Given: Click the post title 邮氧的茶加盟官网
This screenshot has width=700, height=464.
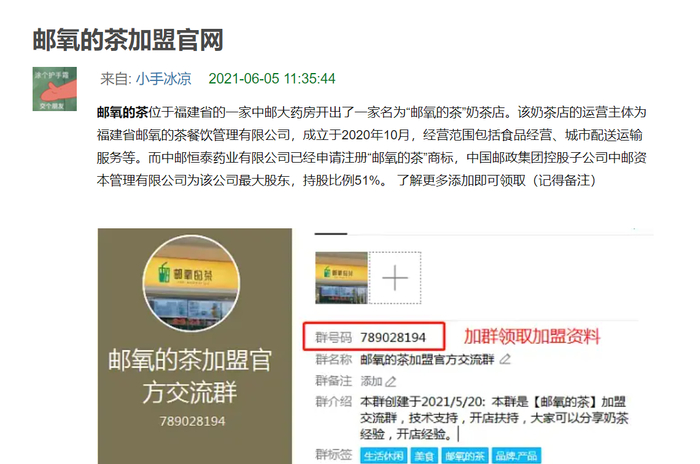Looking at the screenshot, I should point(128,40).
